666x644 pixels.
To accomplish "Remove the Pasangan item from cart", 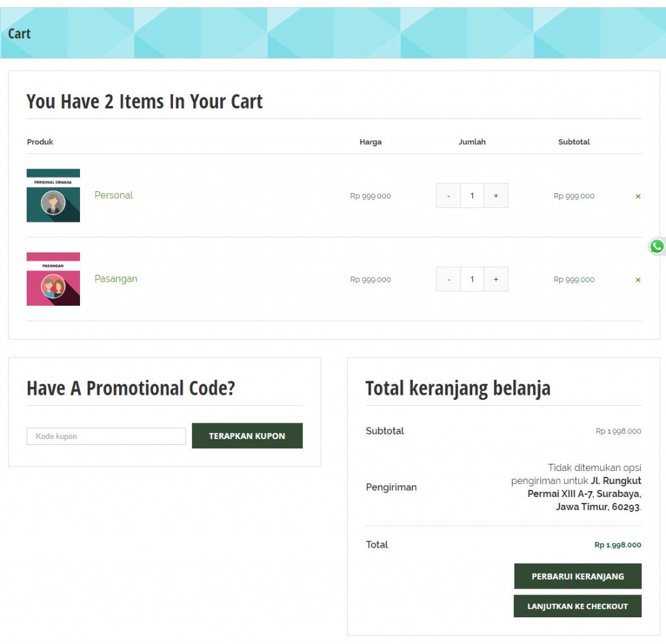I will tap(637, 280).
